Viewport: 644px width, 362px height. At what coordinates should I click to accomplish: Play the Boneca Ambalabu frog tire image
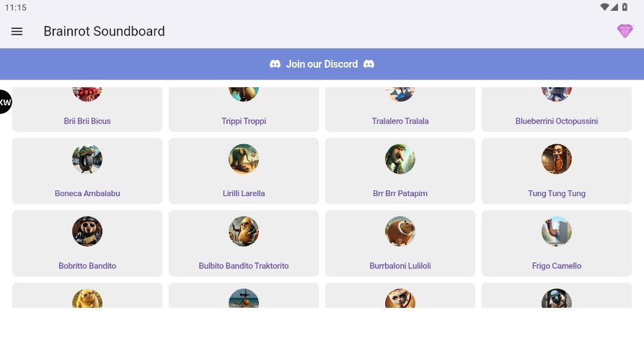[x=87, y=159]
